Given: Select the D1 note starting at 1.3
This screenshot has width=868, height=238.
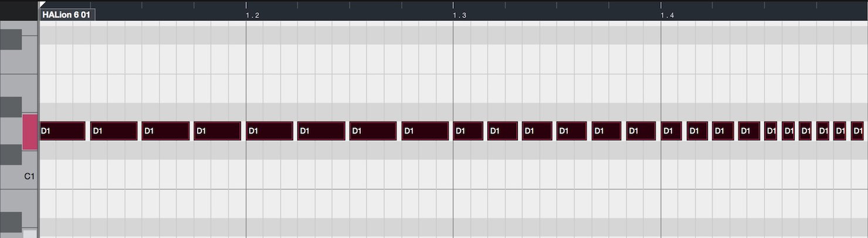Looking at the screenshot, I should click(468, 131).
